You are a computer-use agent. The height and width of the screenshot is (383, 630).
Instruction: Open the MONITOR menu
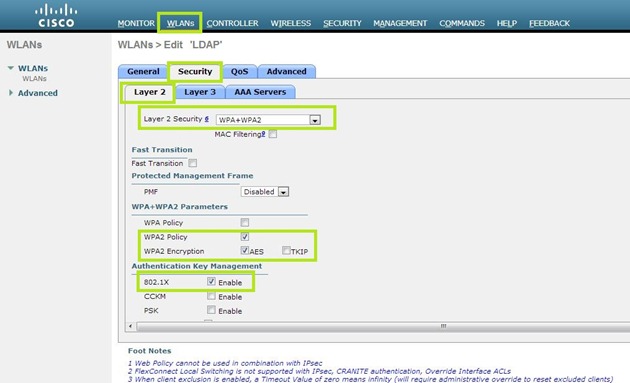click(136, 23)
